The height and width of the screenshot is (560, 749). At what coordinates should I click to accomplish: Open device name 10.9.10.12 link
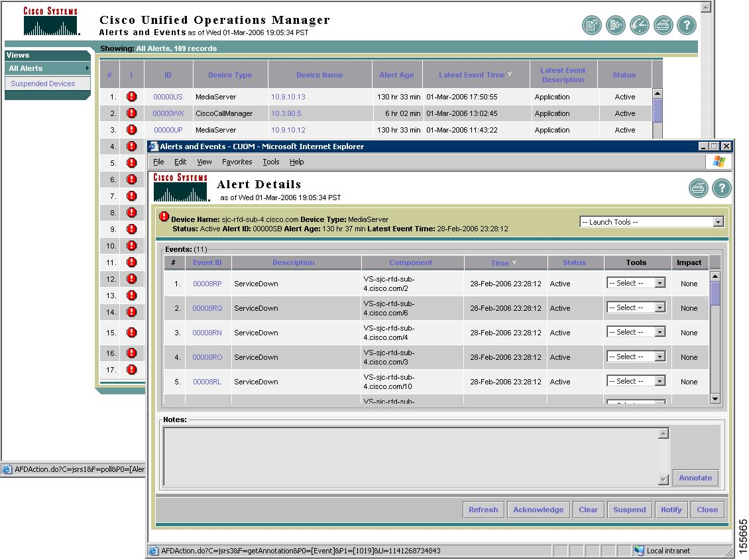pyautogui.click(x=288, y=130)
